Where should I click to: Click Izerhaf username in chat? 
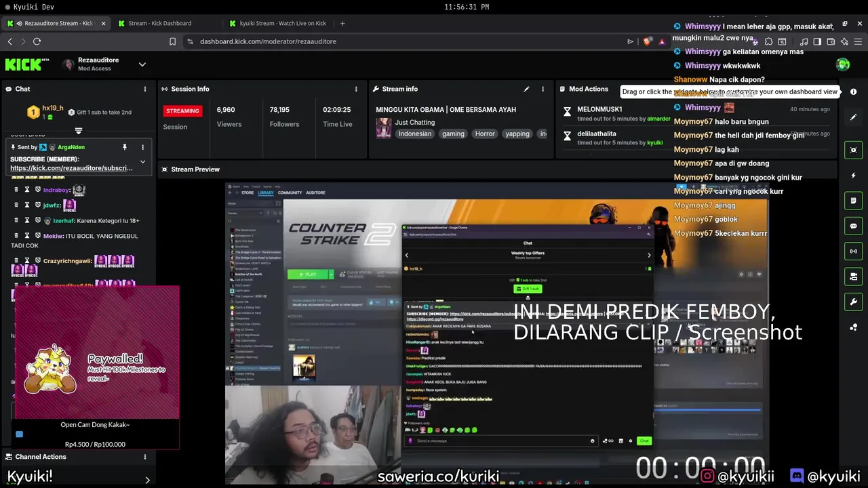64,220
